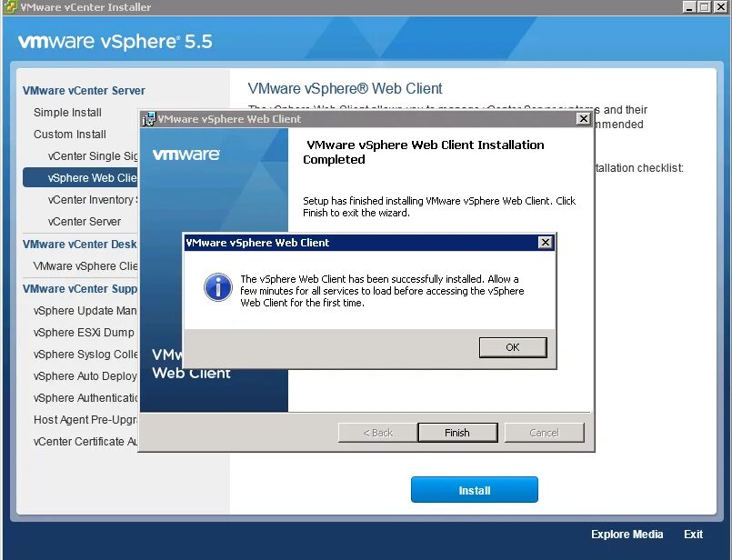Select vCenter Certificate Automation entry
732x560 pixels.
tap(85, 442)
